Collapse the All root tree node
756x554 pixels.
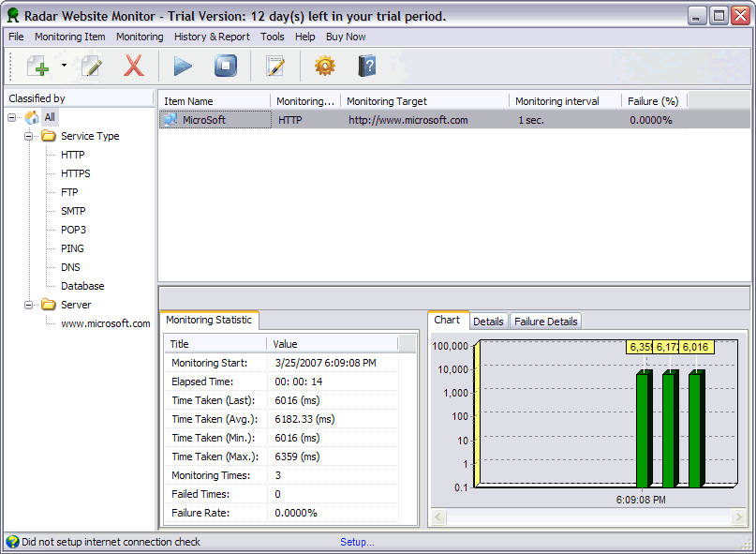point(12,117)
